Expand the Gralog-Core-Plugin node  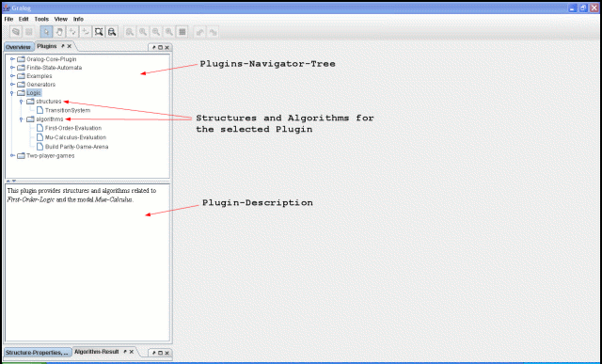(12, 59)
